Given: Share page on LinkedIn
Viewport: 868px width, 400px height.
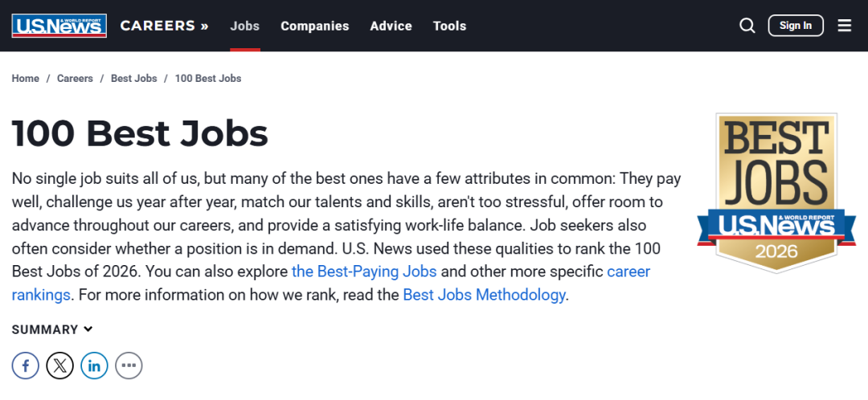Looking at the screenshot, I should 94,366.
